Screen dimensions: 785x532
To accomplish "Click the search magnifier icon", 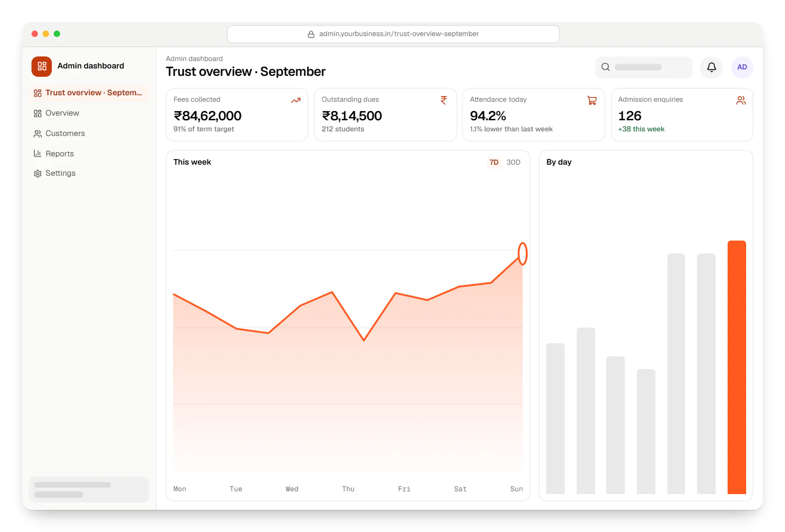I will coord(605,67).
